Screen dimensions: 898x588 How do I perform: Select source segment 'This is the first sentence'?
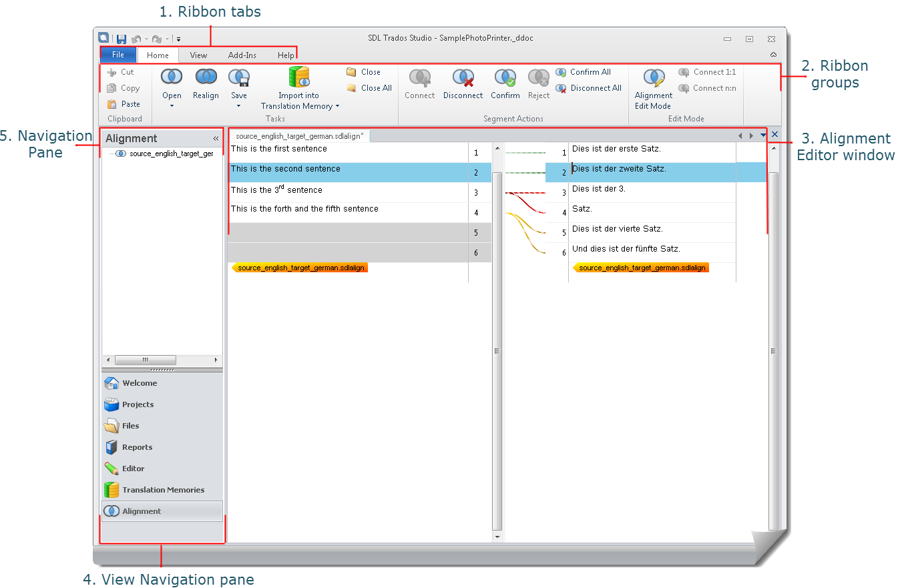279,149
